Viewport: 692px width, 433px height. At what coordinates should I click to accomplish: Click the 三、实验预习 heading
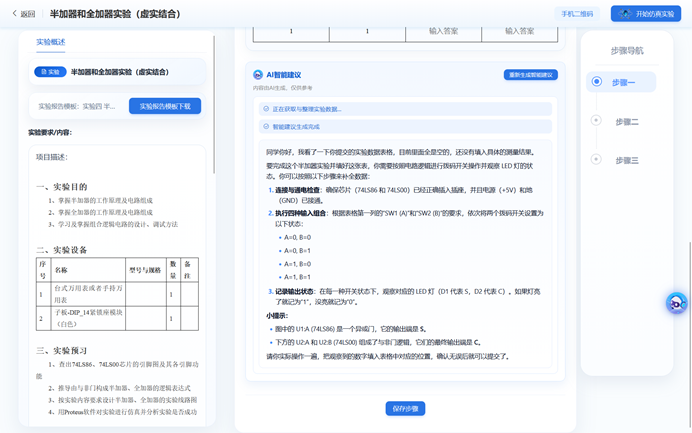click(x=61, y=350)
